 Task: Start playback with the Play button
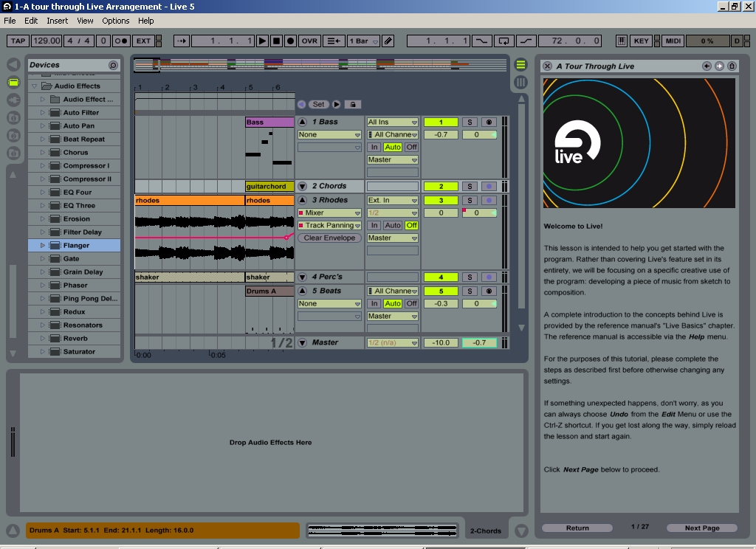click(x=262, y=41)
